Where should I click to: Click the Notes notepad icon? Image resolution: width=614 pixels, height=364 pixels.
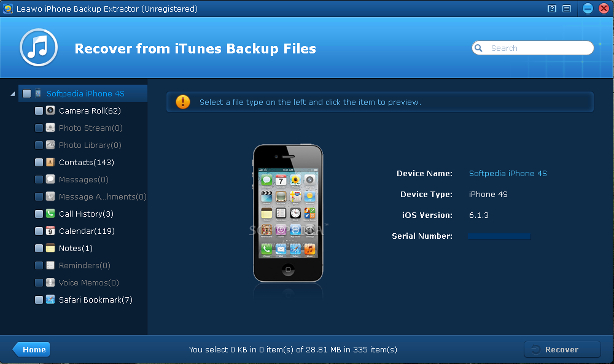tap(50, 248)
